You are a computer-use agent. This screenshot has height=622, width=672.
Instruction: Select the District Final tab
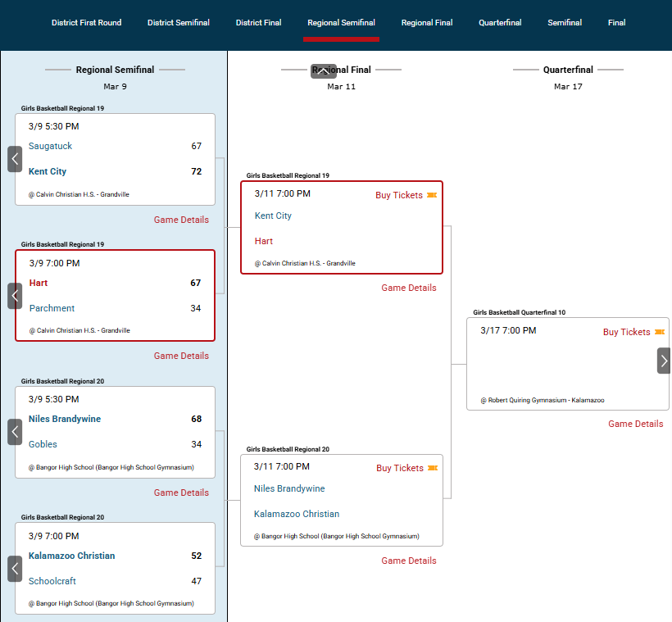click(258, 23)
